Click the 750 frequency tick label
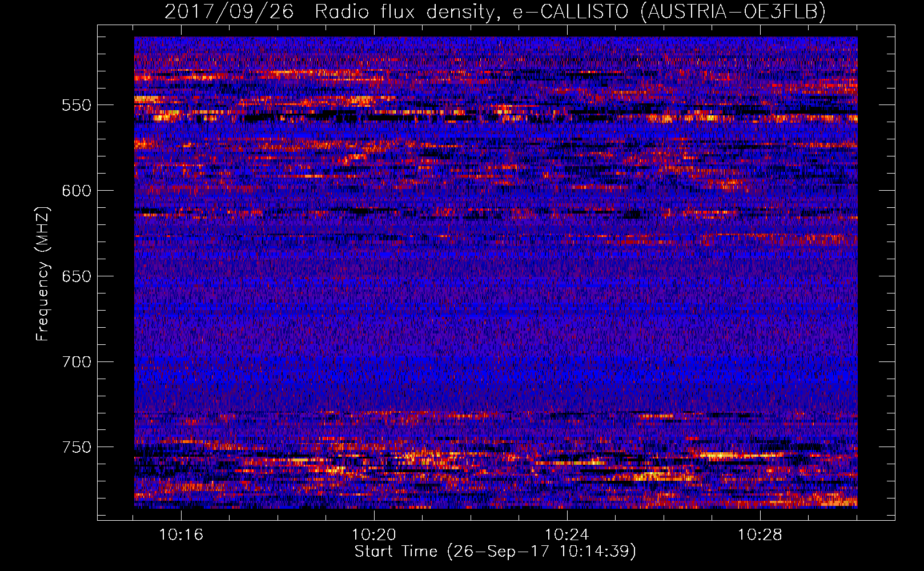The image size is (924, 571). pos(77,447)
